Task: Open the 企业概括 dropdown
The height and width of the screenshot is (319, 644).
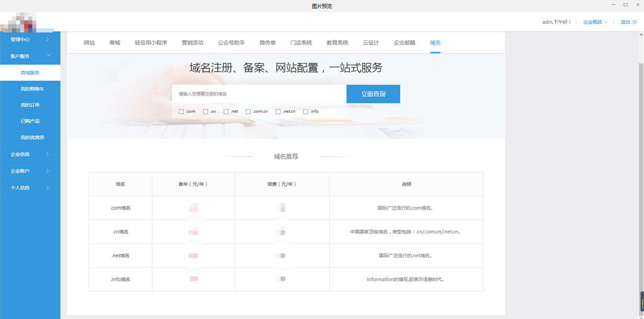Action: pos(595,22)
